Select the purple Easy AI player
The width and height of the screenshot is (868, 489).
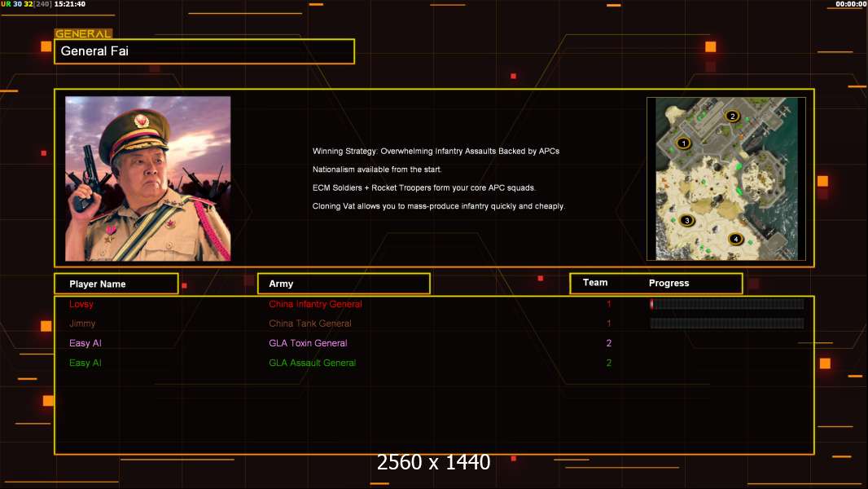(85, 343)
